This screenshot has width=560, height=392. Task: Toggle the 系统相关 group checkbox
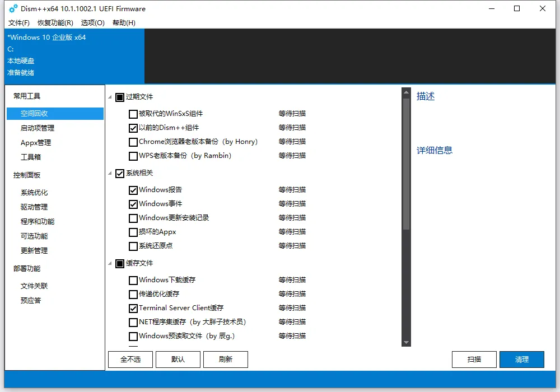pos(120,174)
